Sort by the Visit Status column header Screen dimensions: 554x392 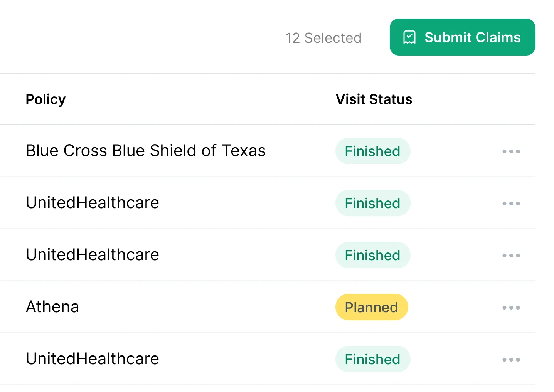[x=374, y=99]
